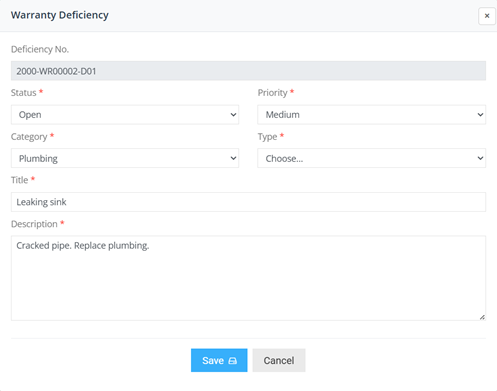Click the Priority label
The height and width of the screenshot is (391, 497).
pyautogui.click(x=272, y=93)
